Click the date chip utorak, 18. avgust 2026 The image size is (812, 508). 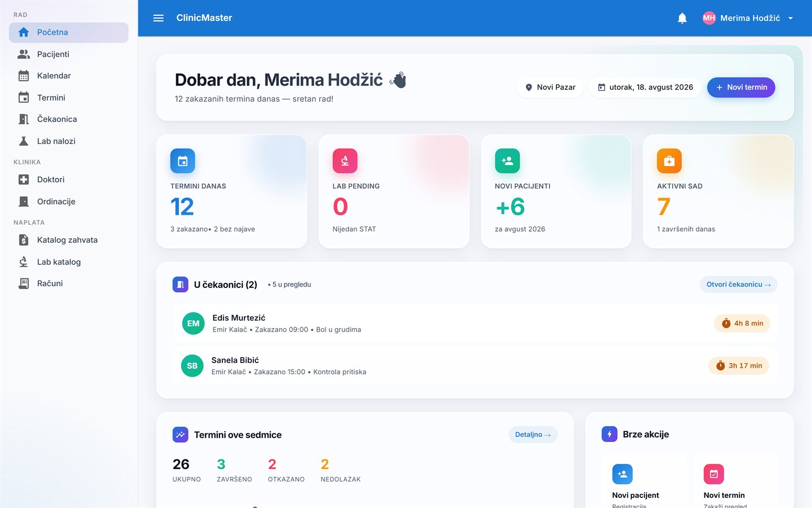point(645,87)
